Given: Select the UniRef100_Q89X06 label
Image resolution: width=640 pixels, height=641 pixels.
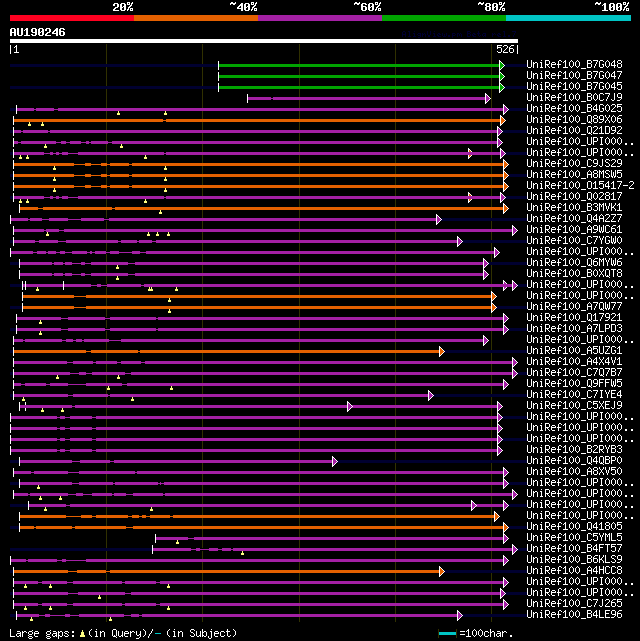Looking at the screenshot, I should point(574,120).
